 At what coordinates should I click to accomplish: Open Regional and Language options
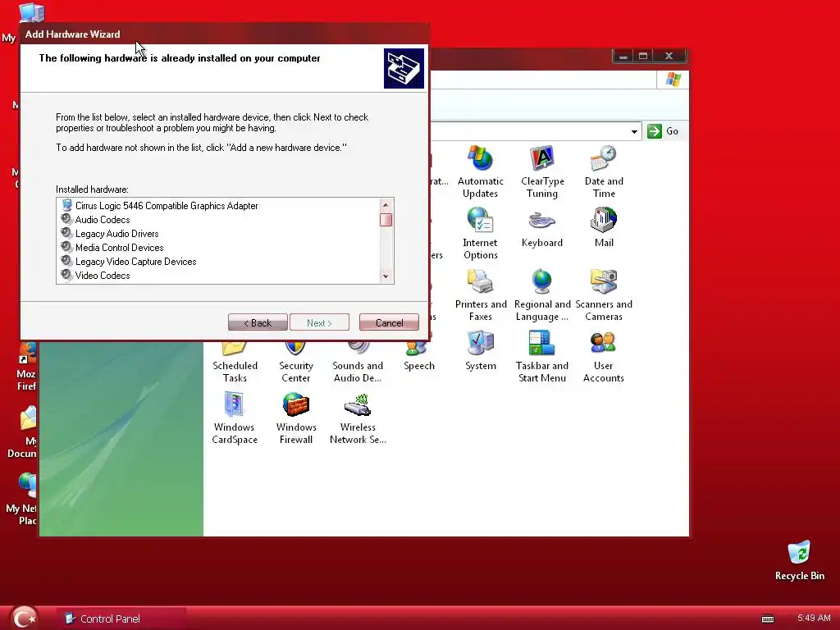[x=542, y=295]
